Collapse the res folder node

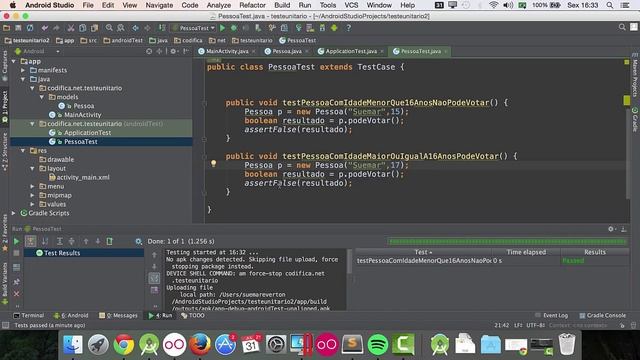click(x=23, y=151)
